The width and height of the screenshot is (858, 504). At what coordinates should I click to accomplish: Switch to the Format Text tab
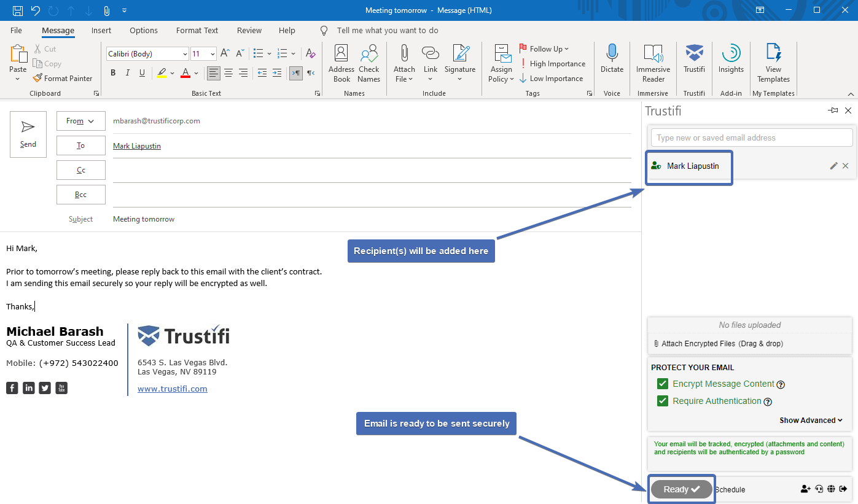tap(197, 30)
